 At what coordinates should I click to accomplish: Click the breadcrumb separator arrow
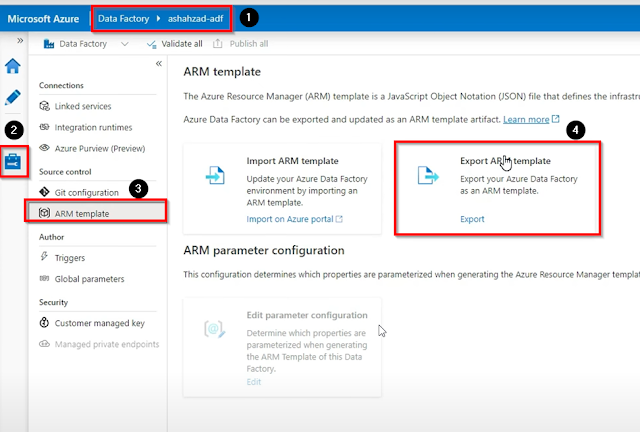[158, 19]
